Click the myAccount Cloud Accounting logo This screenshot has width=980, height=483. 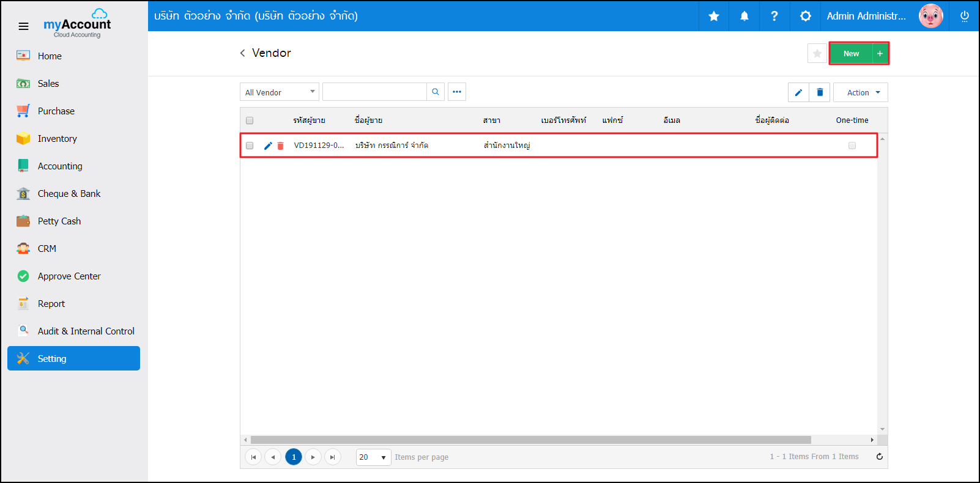(77, 24)
